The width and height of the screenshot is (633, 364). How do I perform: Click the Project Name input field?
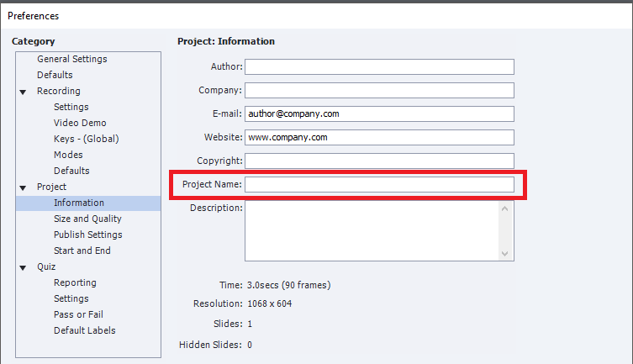(379, 184)
